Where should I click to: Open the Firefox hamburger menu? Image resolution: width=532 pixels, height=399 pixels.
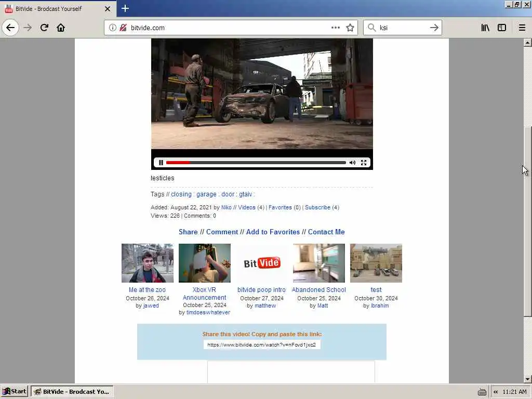click(x=522, y=28)
